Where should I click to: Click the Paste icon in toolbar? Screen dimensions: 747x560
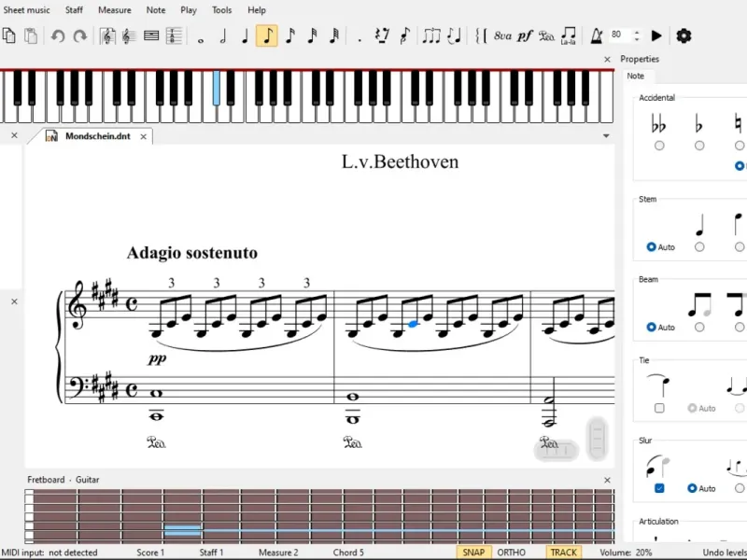pos(31,36)
